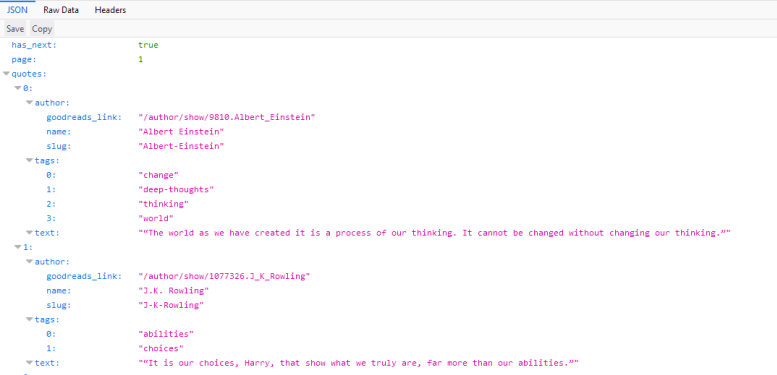Open the Raw Data tab
The height and width of the screenshot is (375, 777).
pos(61,9)
